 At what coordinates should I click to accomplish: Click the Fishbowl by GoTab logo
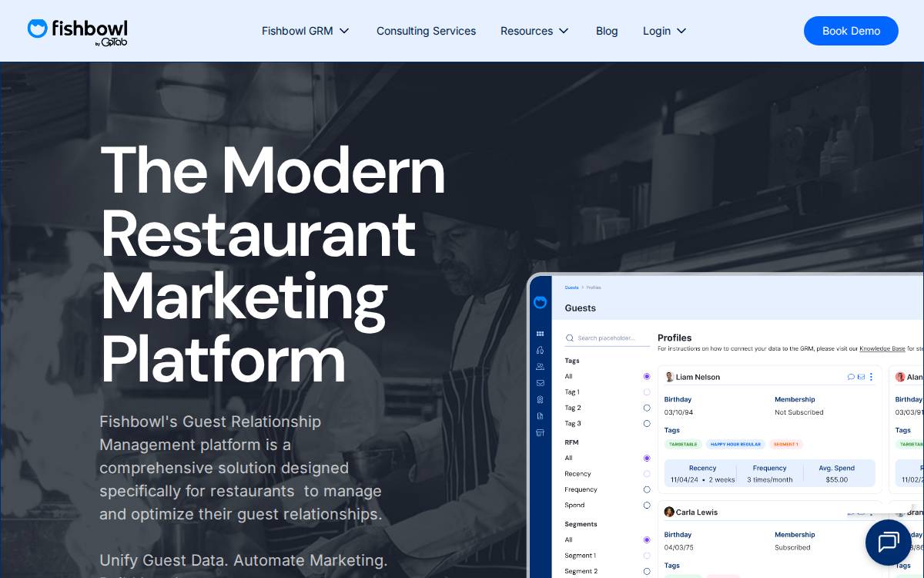pyautogui.click(x=78, y=32)
